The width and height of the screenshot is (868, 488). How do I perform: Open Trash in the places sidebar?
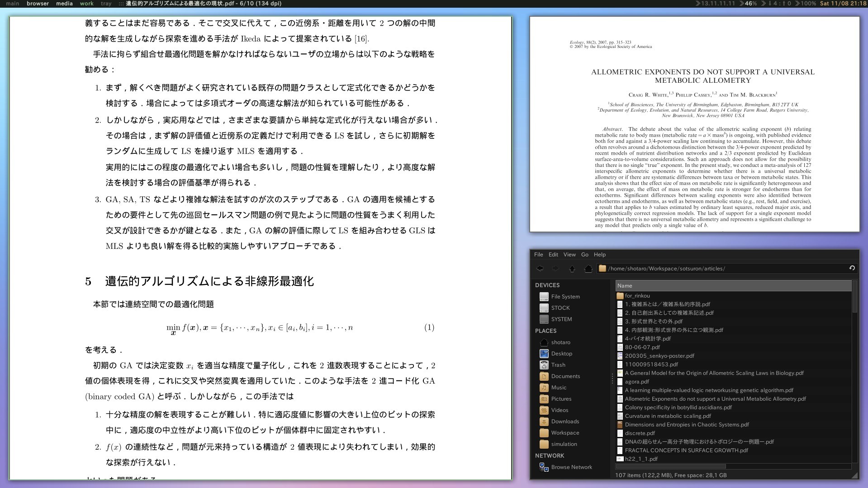[x=558, y=365]
